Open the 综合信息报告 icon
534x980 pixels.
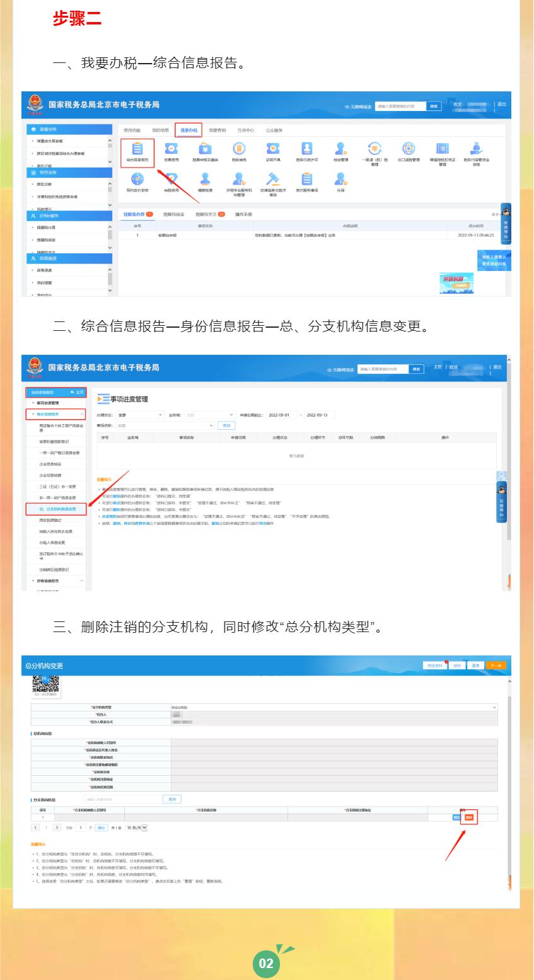point(136,149)
